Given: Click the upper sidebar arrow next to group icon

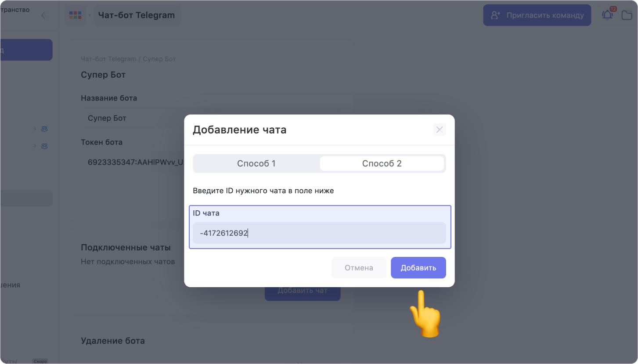Looking at the screenshot, I should tap(34, 129).
